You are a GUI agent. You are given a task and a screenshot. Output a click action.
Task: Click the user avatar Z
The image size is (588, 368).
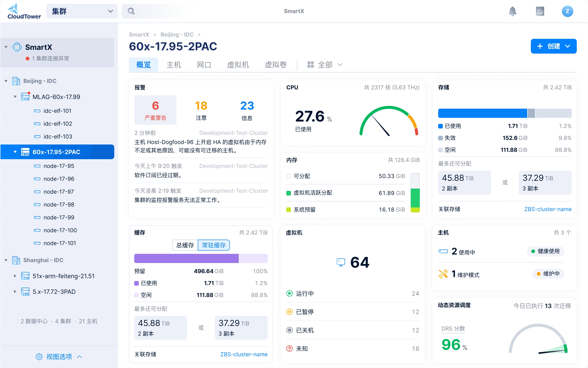click(x=567, y=11)
